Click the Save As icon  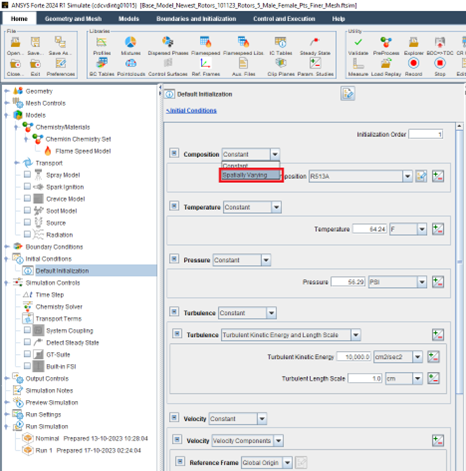pyautogui.click(x=60, y=43)
